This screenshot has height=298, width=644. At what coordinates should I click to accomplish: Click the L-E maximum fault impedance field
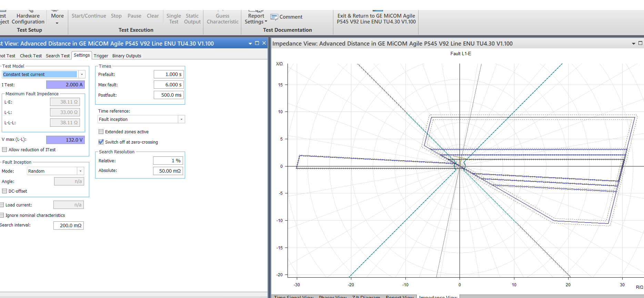click(65, 102)
